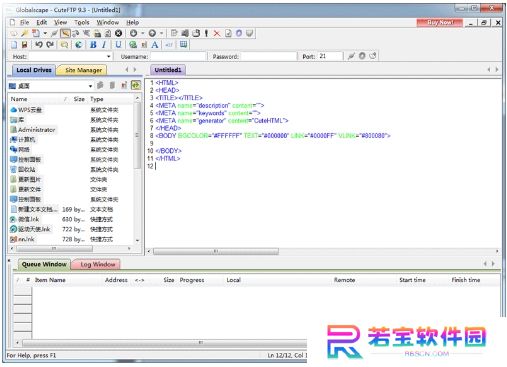Screen dimensions: 507x367
Task: Open the New document dropdown arrow
Action: click(45, 33)
